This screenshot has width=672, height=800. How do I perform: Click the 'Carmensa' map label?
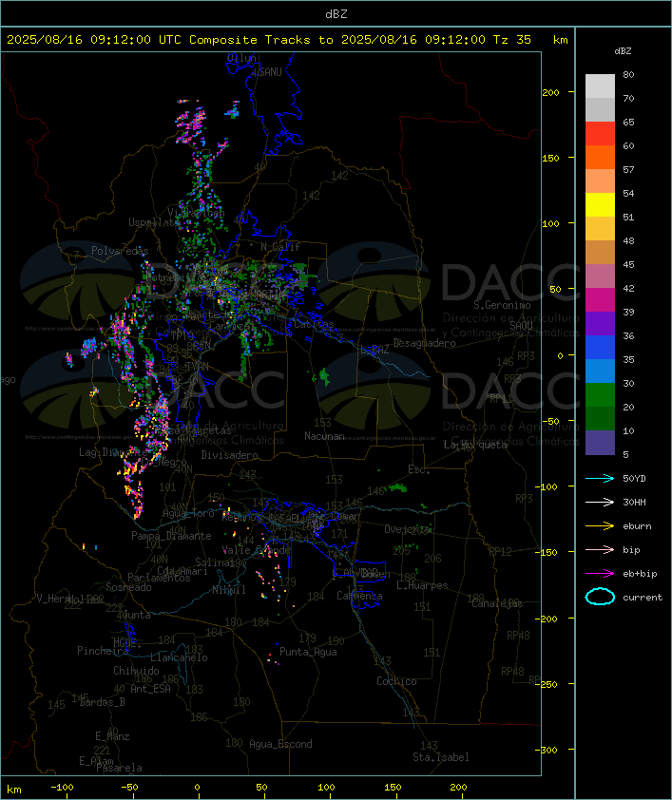point(359,596)
